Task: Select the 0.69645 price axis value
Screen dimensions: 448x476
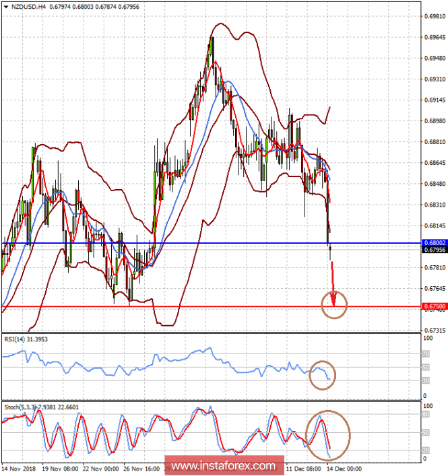Action: click(435, 37)
